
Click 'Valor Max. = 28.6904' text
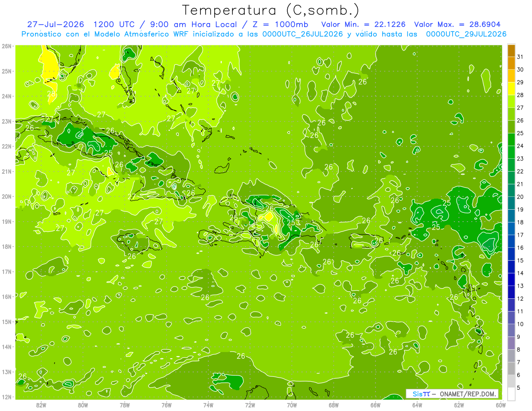[458, 24]
